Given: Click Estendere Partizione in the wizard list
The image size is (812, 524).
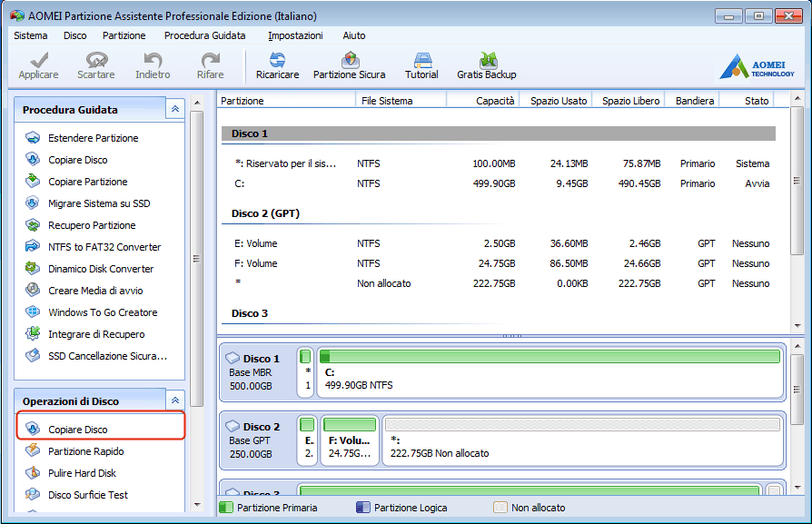Looking at the screenshot, I should click(93, 138).
